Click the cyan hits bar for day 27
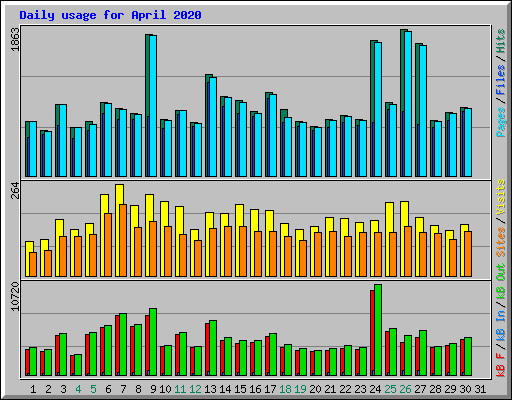The height and width of the screenshot is (400, 512). point(423,111)
